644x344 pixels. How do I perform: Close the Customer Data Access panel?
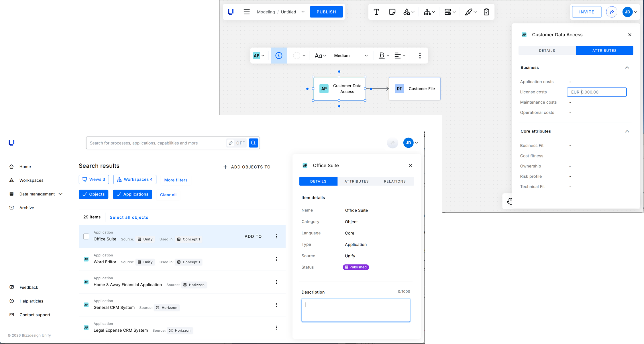[630, 35]
